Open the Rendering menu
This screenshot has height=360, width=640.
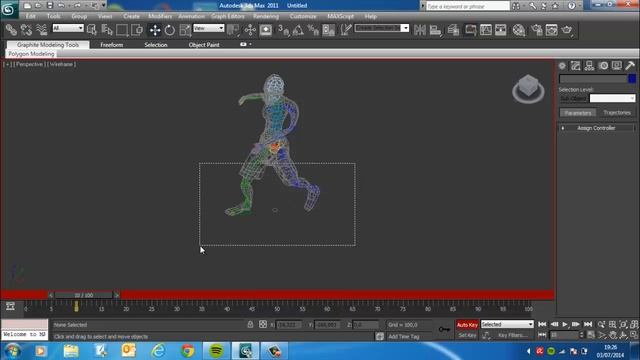point(266,16)
